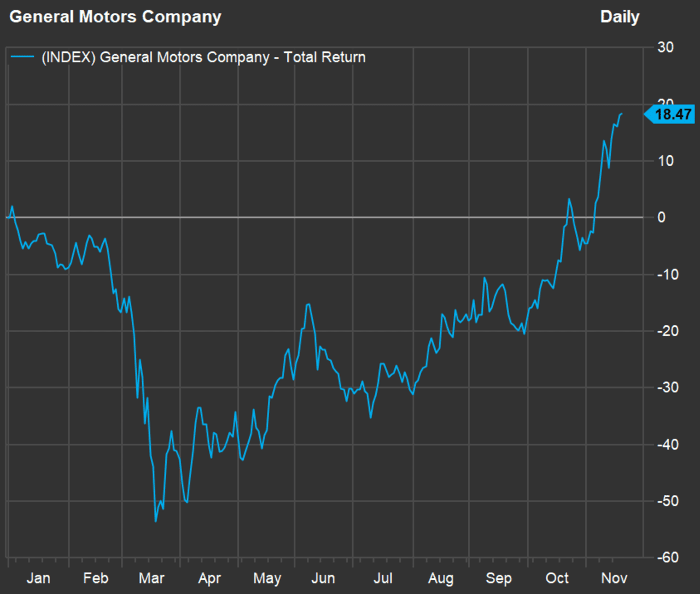Click the blue legend line swatch
The width and height of the screenshot is (700, 594).
tap(22, 57)
